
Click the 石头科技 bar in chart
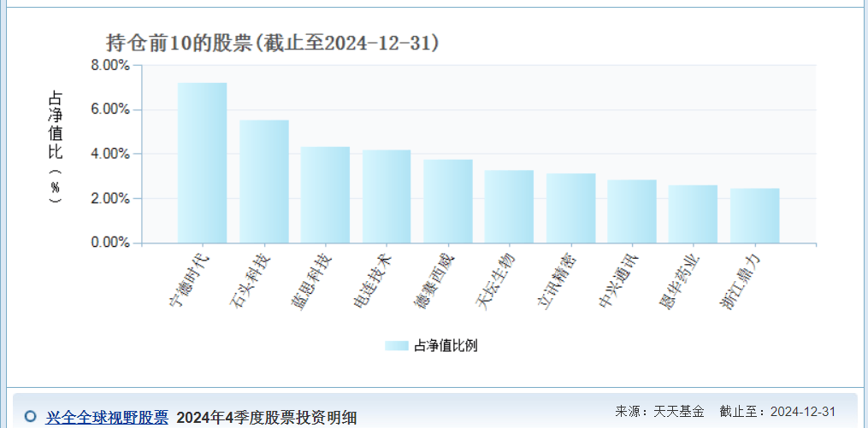(x=263, y=181)
